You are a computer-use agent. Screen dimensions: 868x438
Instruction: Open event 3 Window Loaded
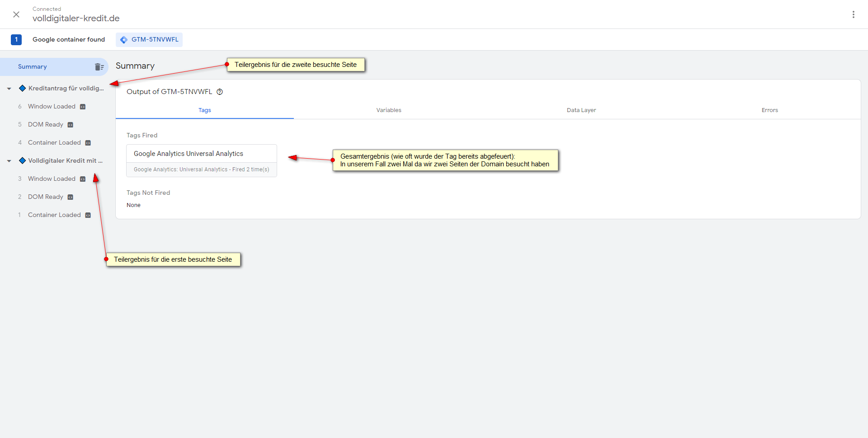pos(52,179)
